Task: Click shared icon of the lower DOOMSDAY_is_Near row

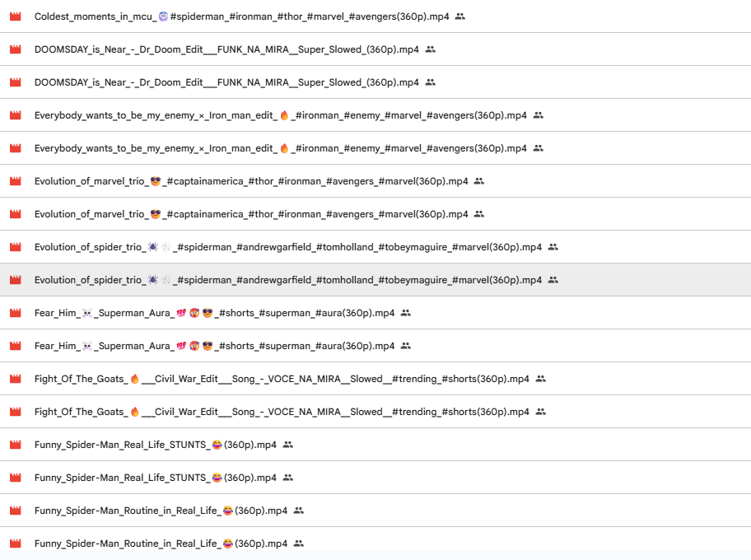Action: [430, 82]
